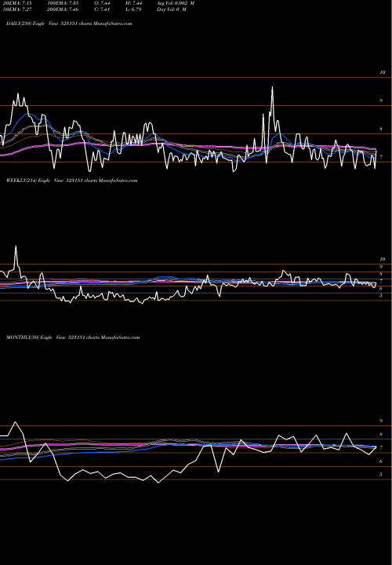The image size is (392, 565).
Task: Click the WEEKLY(214) Eagle View chart title
Action: pos(71,180)
